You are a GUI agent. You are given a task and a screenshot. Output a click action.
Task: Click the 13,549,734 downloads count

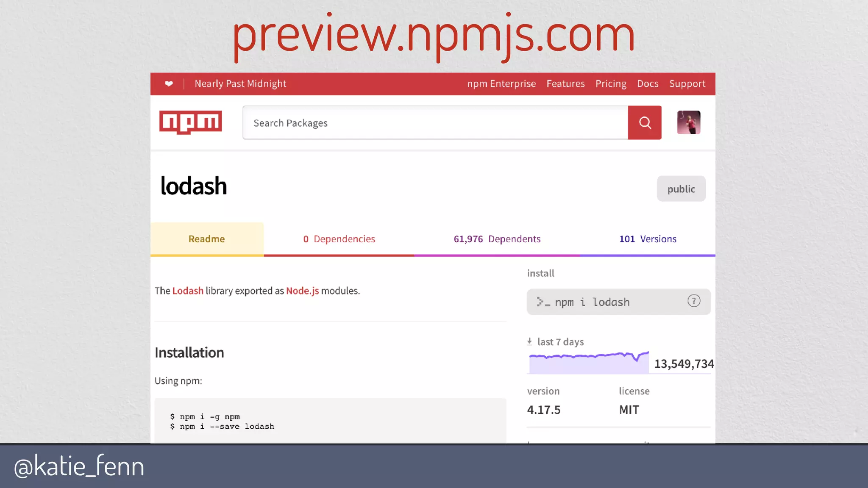[x=684, y=364]
